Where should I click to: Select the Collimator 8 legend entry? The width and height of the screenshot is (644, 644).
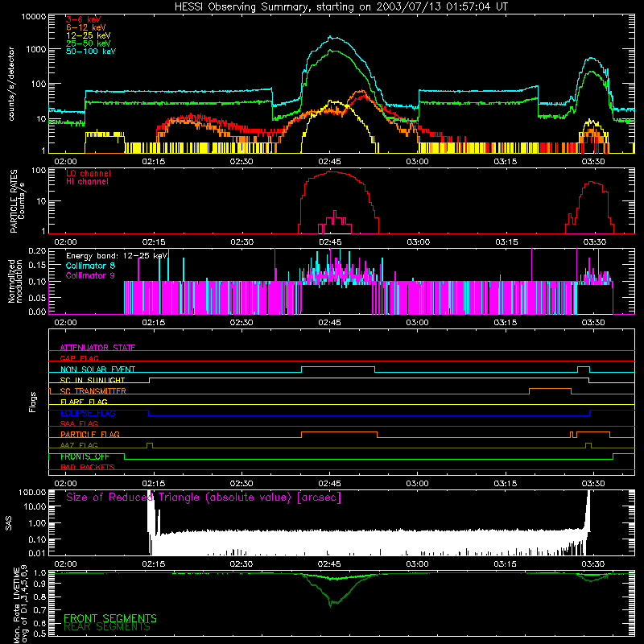(x=90, y=266)
